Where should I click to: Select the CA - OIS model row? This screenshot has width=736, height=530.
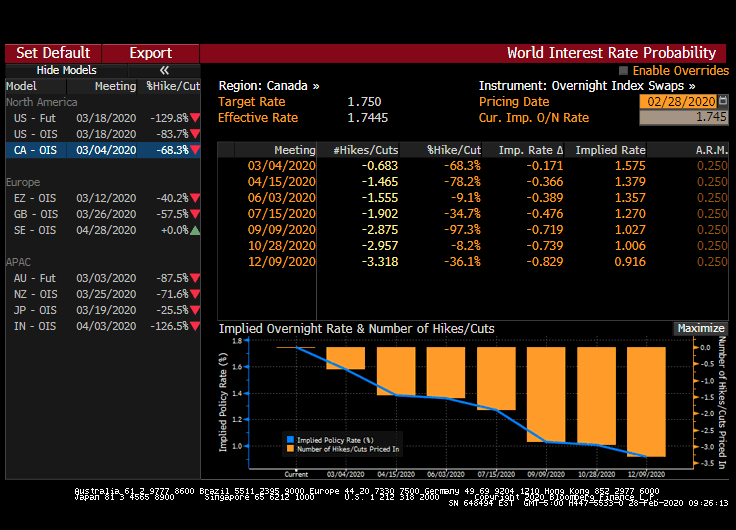103,150
